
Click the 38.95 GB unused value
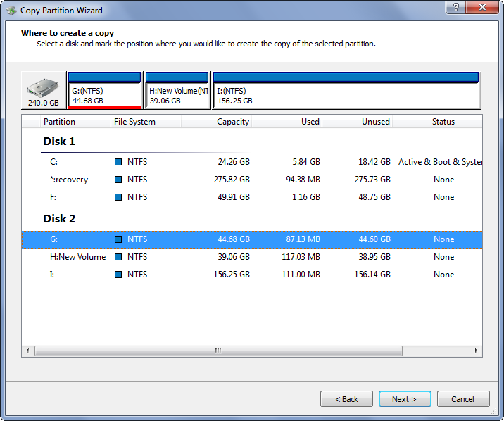(374, 257)
